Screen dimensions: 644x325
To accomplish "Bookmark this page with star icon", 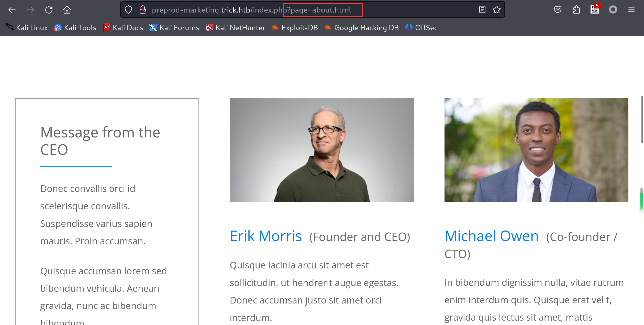I will point(496,10).
